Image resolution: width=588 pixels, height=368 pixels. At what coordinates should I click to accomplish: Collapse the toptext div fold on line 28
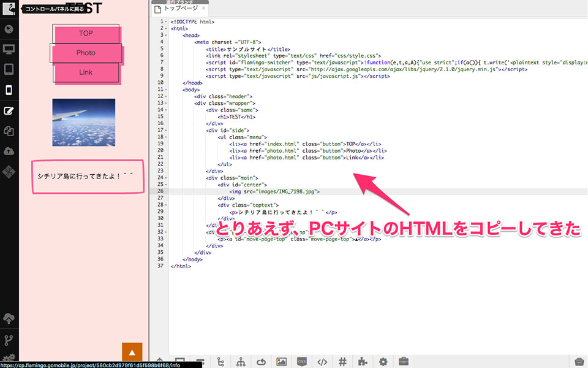[166, 205]
